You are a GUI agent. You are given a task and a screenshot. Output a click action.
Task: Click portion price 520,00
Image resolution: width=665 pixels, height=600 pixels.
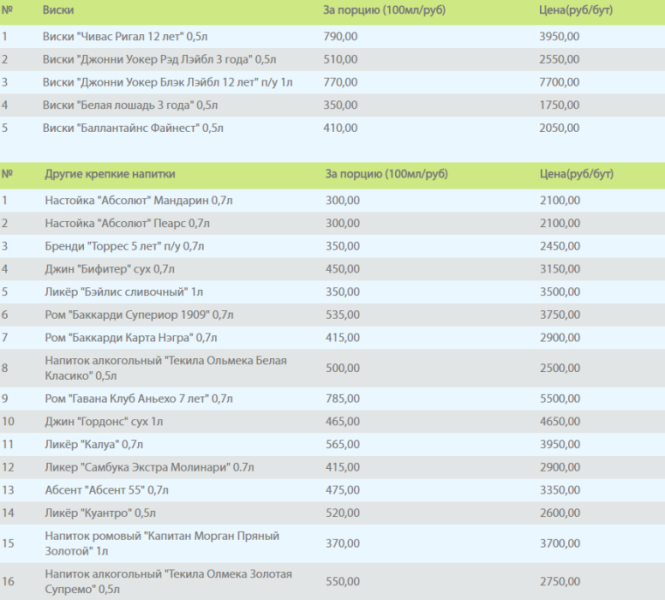pos(343,513)
